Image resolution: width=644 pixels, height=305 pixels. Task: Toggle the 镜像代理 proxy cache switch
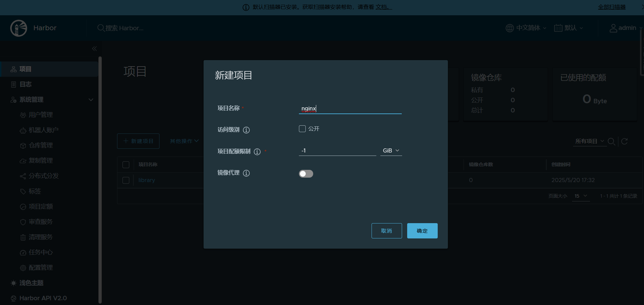306,174
